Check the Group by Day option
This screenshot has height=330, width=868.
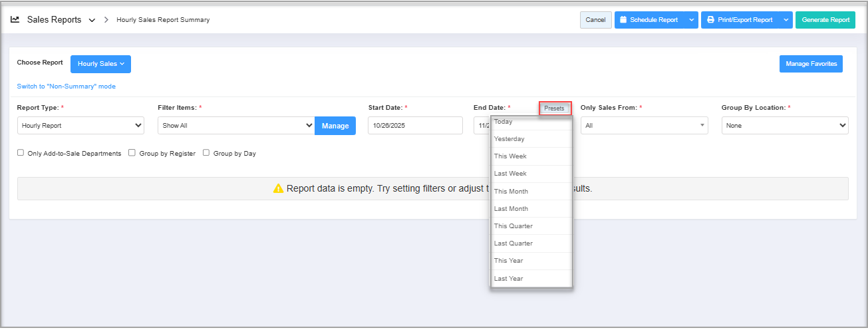[x=206, y=153]
